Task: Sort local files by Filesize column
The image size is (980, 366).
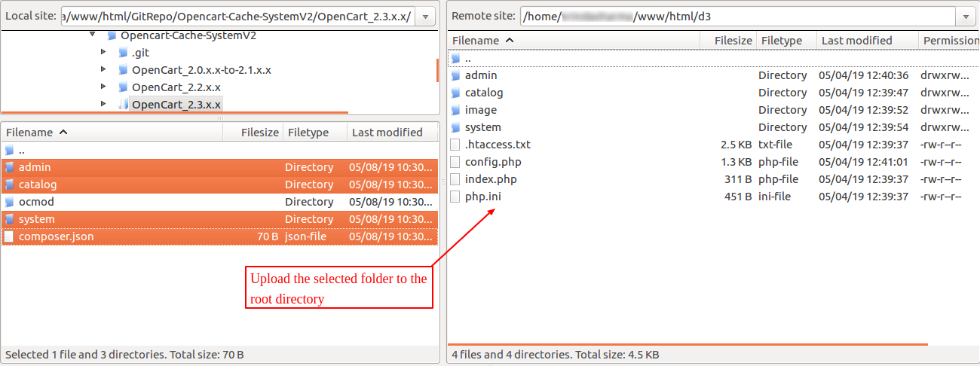Action: tap(253, 132)
